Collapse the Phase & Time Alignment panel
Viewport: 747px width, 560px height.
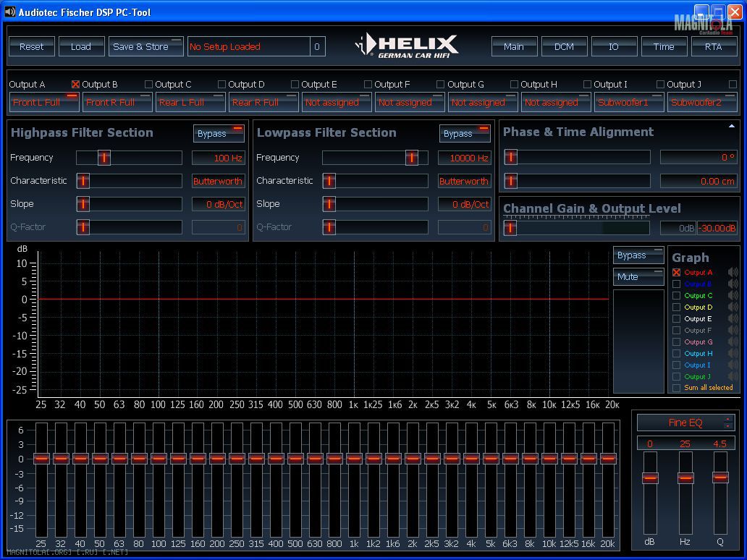[732, 126]
